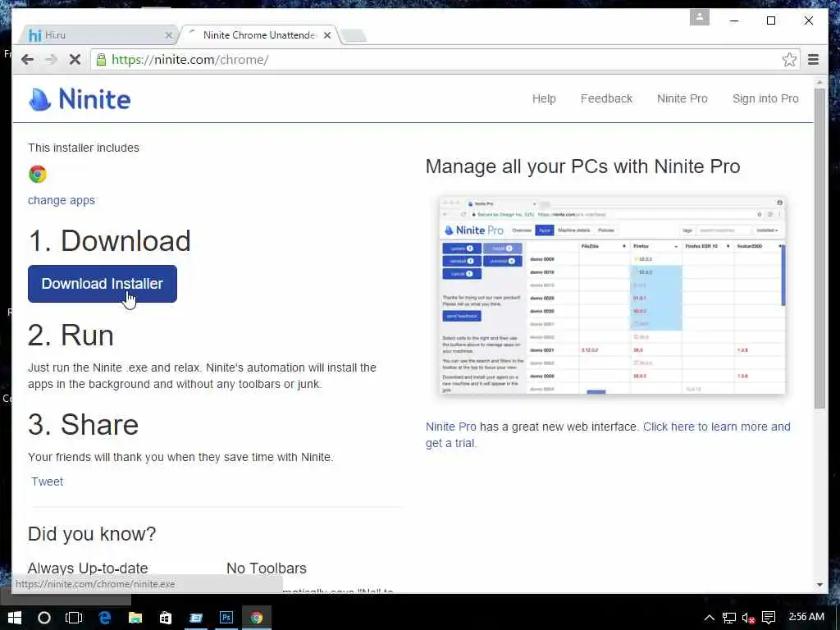Click the Ninite Pro interface screenshot
The image size is (840, 630).
612,295
